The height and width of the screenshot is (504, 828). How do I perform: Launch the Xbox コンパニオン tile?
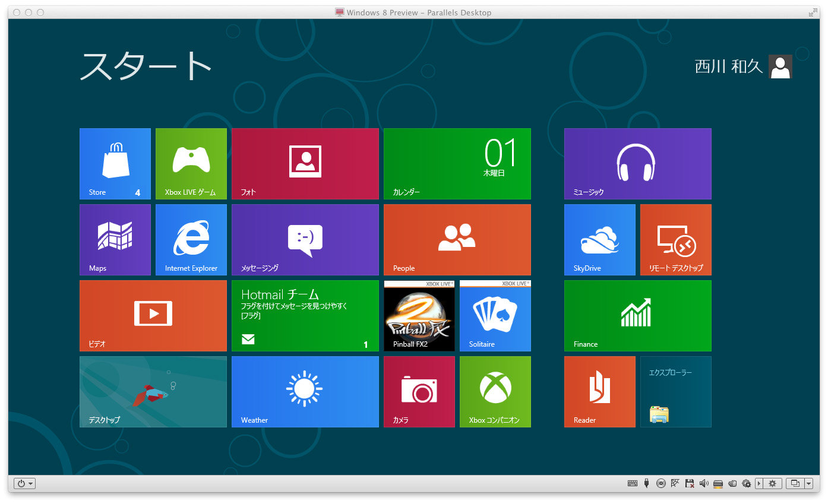coord(495,392)
